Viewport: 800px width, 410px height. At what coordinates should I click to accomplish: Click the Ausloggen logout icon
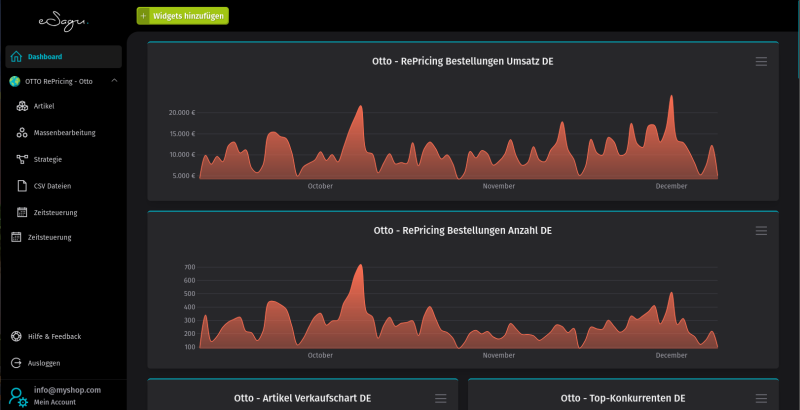(16, 363)
